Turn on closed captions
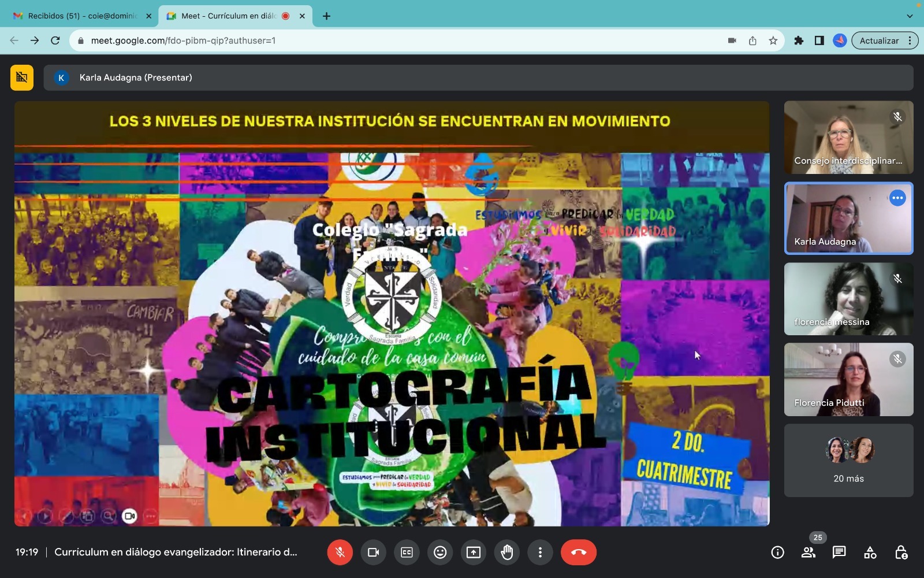This screenshot has width=924, height=578. (407, 553)
